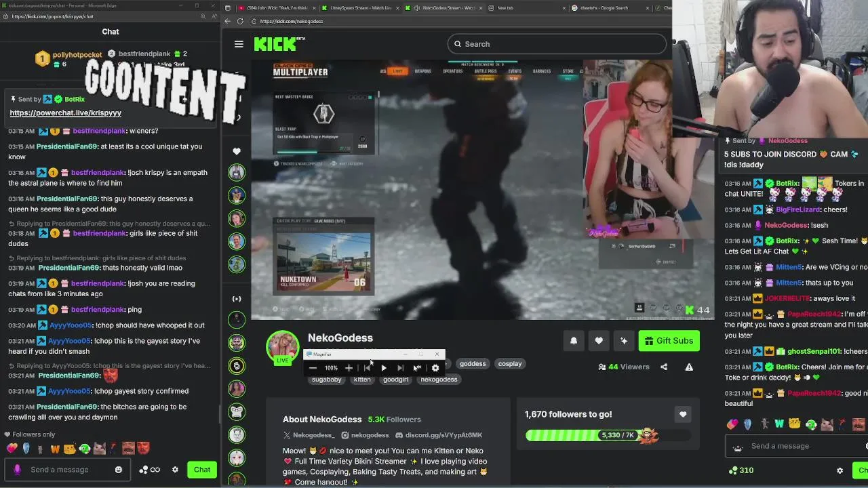Click the nekogodess tag
868x488 pixels.
pyautogui.click(x=439, y=380)
